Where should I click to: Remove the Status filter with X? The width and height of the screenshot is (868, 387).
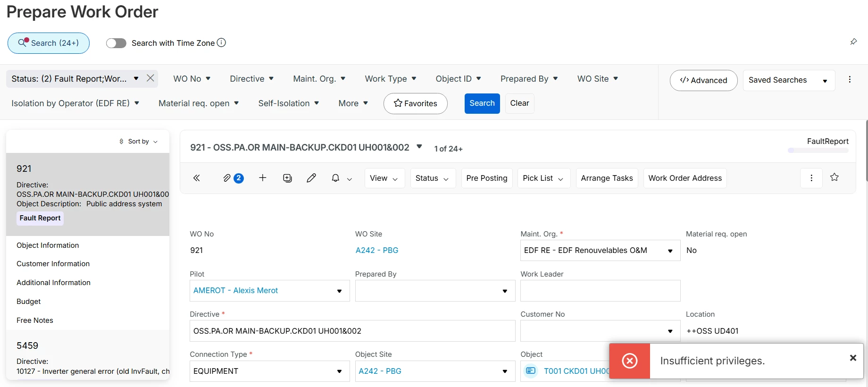(x=150, y=78)
